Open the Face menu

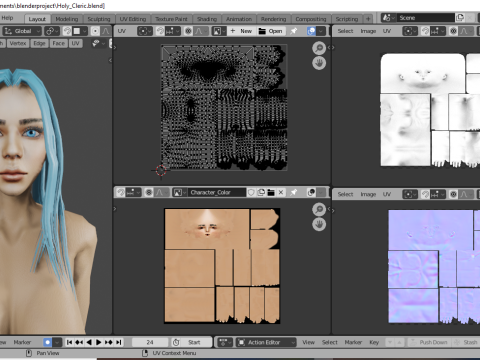pyautogui.click(x=58, y=43)
